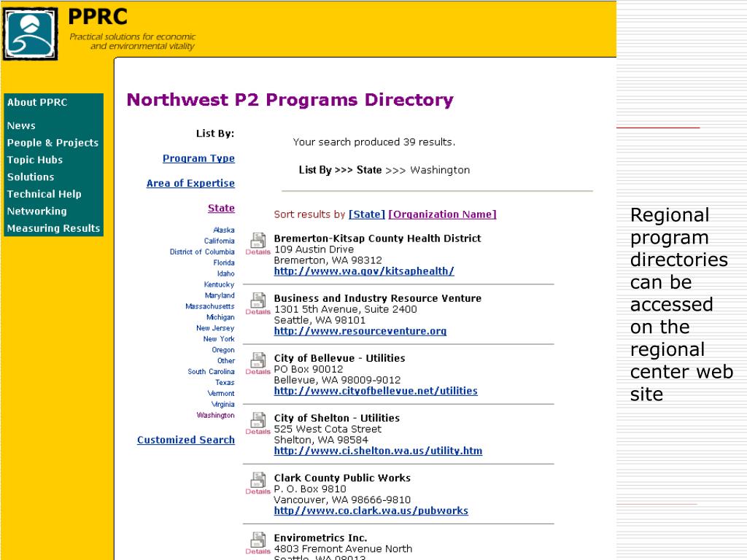Filter directory by Idaho
Image resolution: width=747 pixels, height=560 pixels.
226,274
